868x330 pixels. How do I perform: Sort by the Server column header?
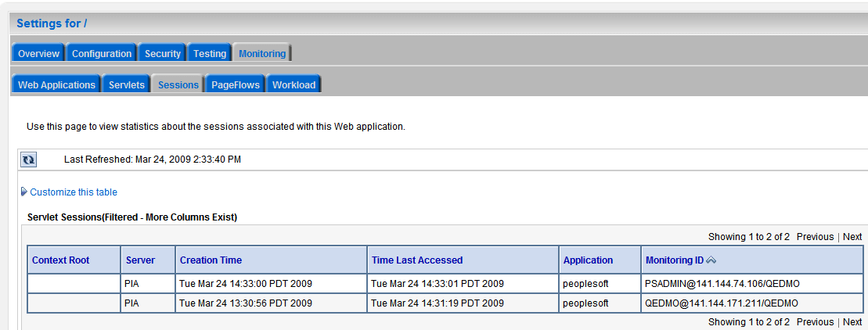click(x=141, y=260)
